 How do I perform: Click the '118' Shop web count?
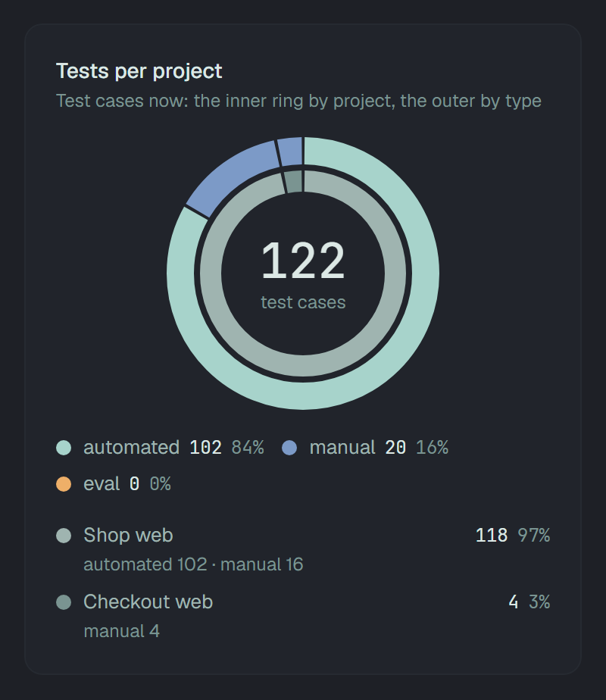click(x=492, y=536)
